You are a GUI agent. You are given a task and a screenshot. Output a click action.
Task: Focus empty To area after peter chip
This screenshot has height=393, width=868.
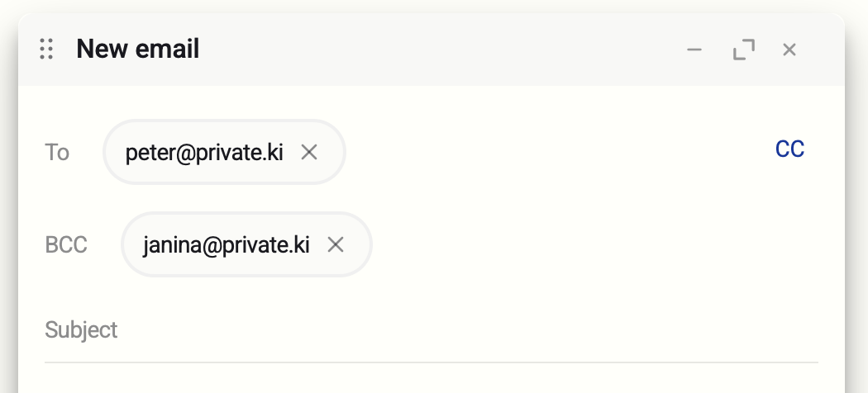pyautogui.click(x=537, y=152)
